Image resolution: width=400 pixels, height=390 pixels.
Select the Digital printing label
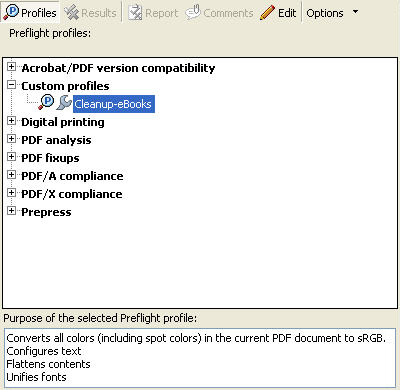[x=63, y=122]
